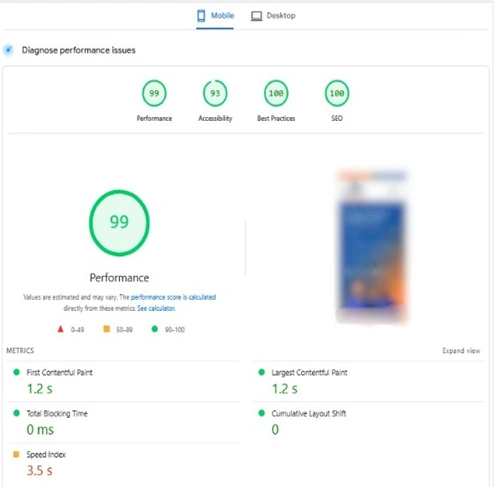This screenshot has width=494, height=487.
Task: Click the 0 Cumulative Layout Shift value
Action: pos(275,430)
